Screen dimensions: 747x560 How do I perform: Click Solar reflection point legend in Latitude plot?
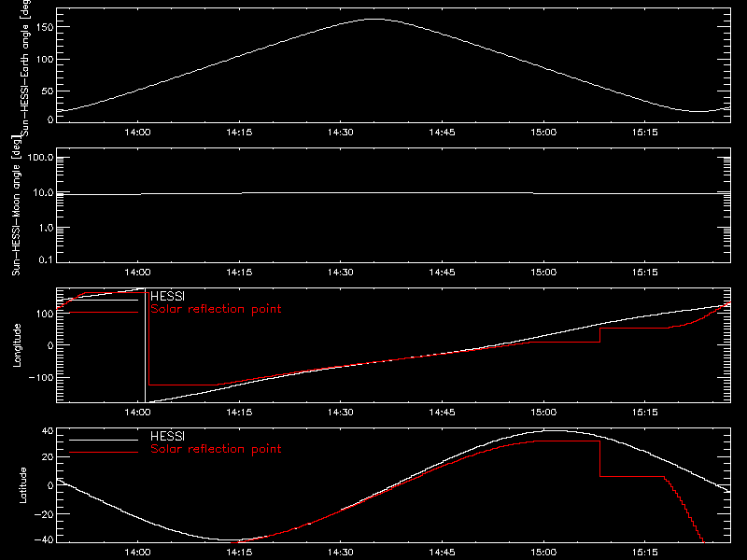tap(216, 449)
